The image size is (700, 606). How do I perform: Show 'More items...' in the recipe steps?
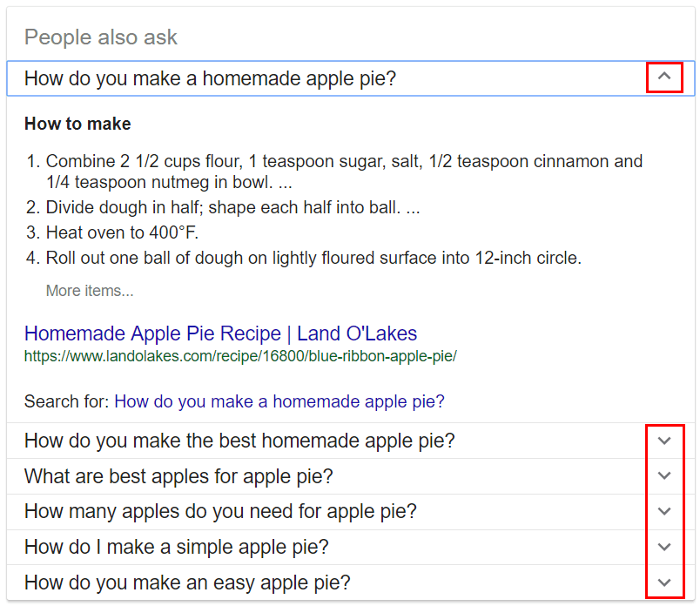(x=90, y=291)
